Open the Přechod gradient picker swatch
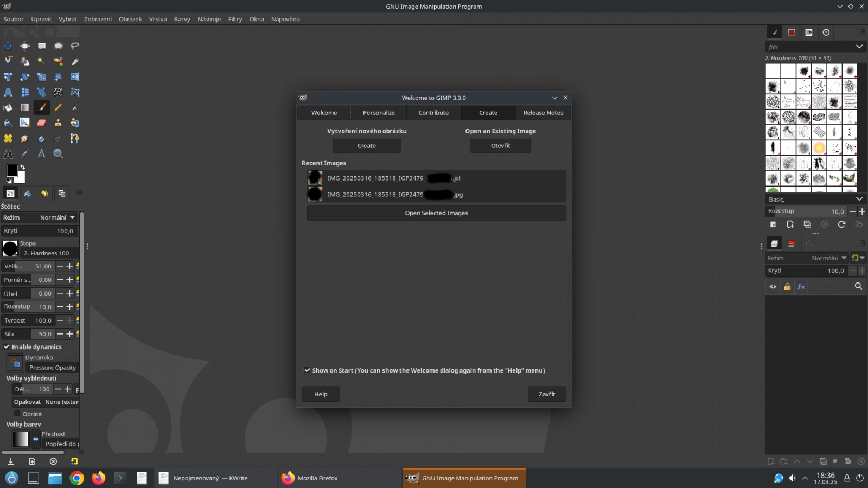This screenshot has width=868, height=488. click(x=21, y=439)
